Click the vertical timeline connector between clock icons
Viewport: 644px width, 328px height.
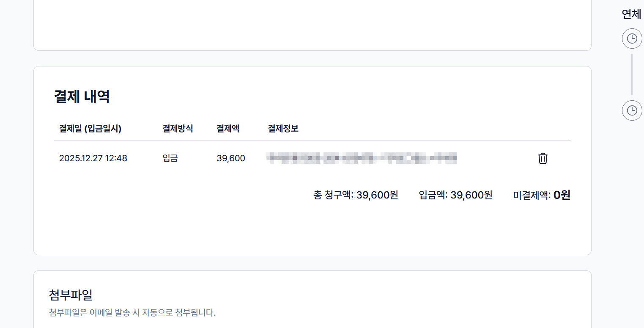pos(632,74)
